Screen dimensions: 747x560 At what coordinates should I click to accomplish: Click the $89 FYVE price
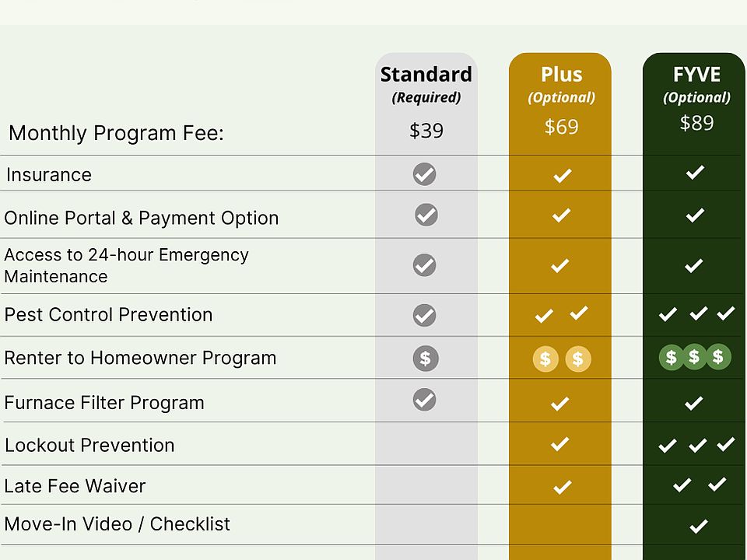tap(696, 123)
